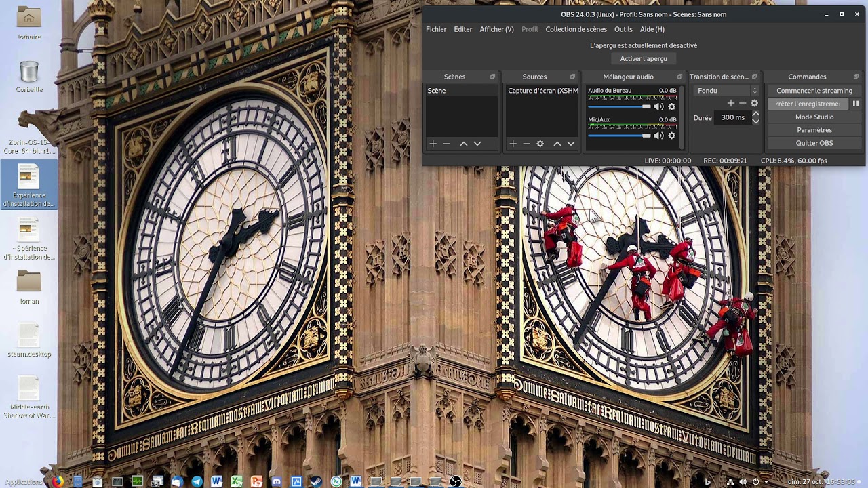Open the Mic/Aux gear settings
Image resolution: width=868 pixels, height=488 pixels.
[x=672, y=136]
